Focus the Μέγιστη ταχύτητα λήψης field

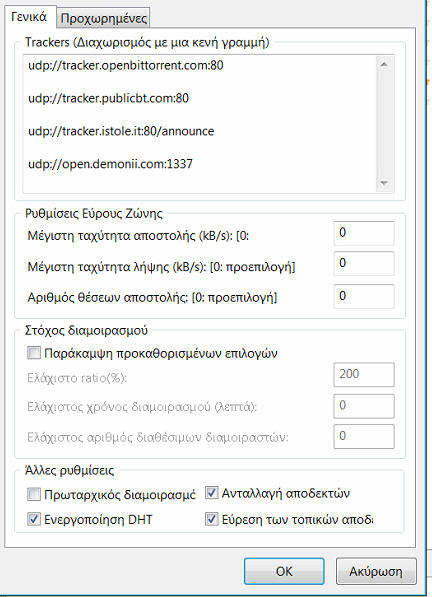(364, 263)
